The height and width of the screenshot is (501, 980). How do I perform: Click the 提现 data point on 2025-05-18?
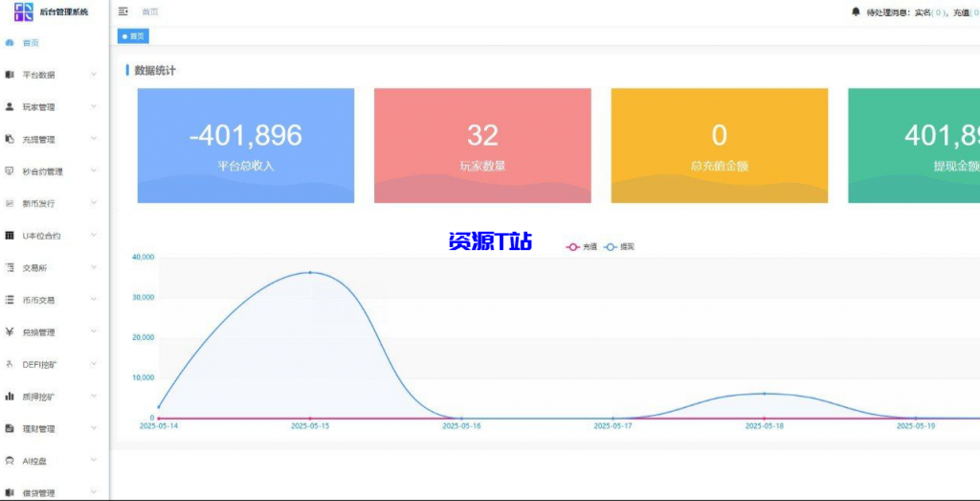[764, 394]
